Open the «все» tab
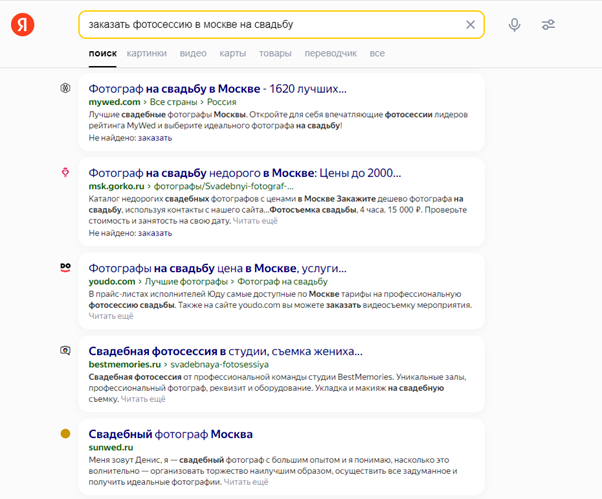 tap(377, 53)
